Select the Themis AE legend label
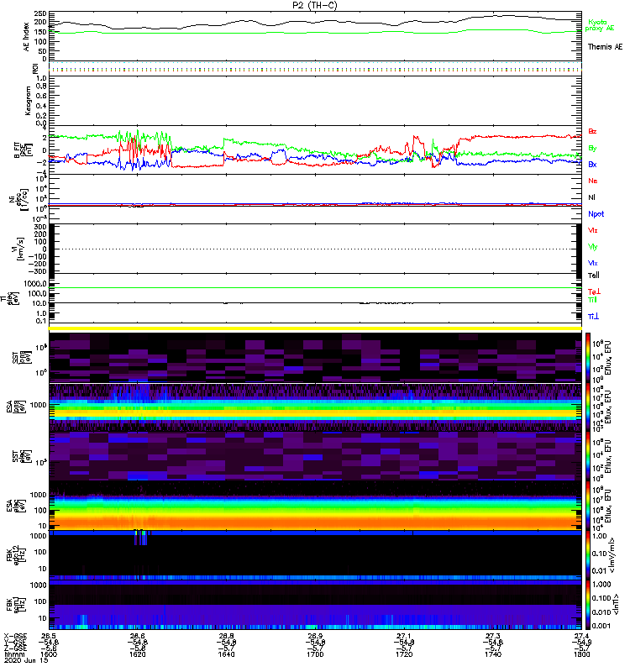 coord(605,47)
